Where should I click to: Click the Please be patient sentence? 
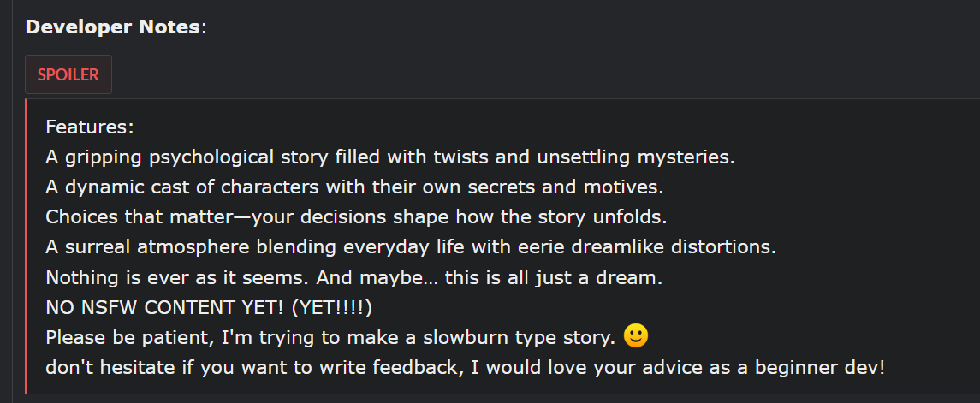[x=330, y=338]
